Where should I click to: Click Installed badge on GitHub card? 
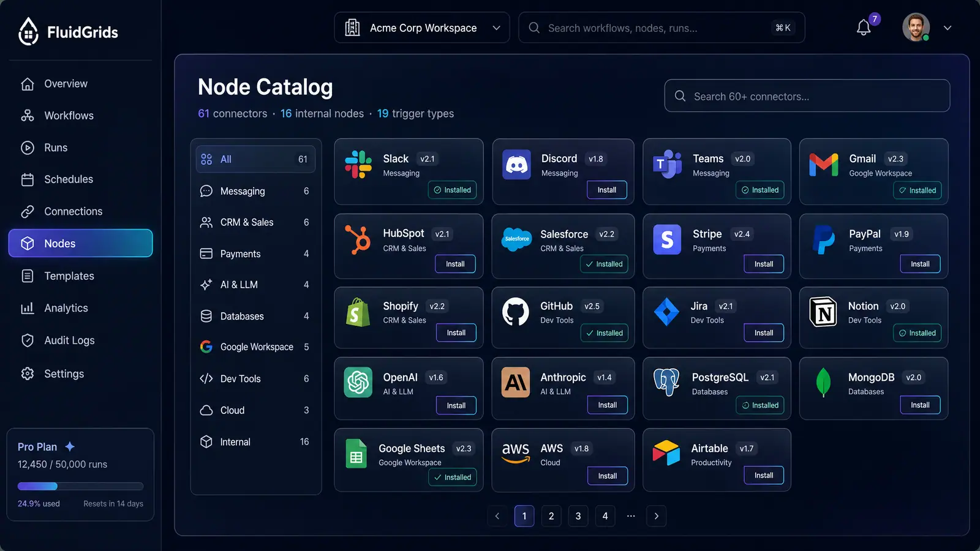[604, 333]
